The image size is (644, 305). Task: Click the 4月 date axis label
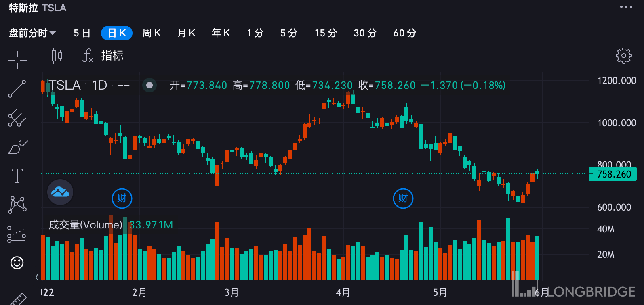click(343, 292)
